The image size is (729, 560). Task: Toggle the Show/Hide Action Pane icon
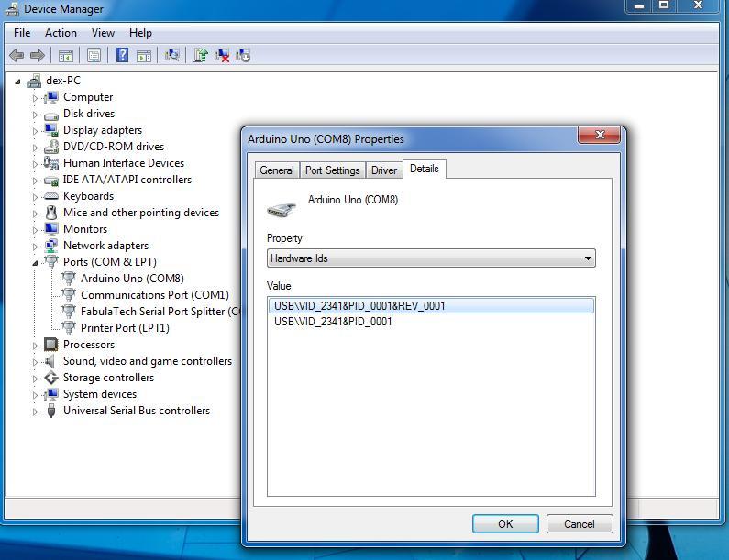pos(144,56)
